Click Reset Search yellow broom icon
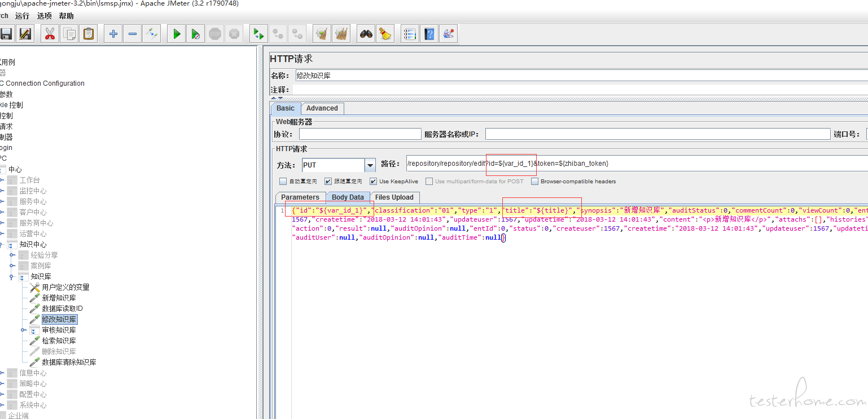The image size is (868, 419). pyautogui.click(x=385, y=34)
